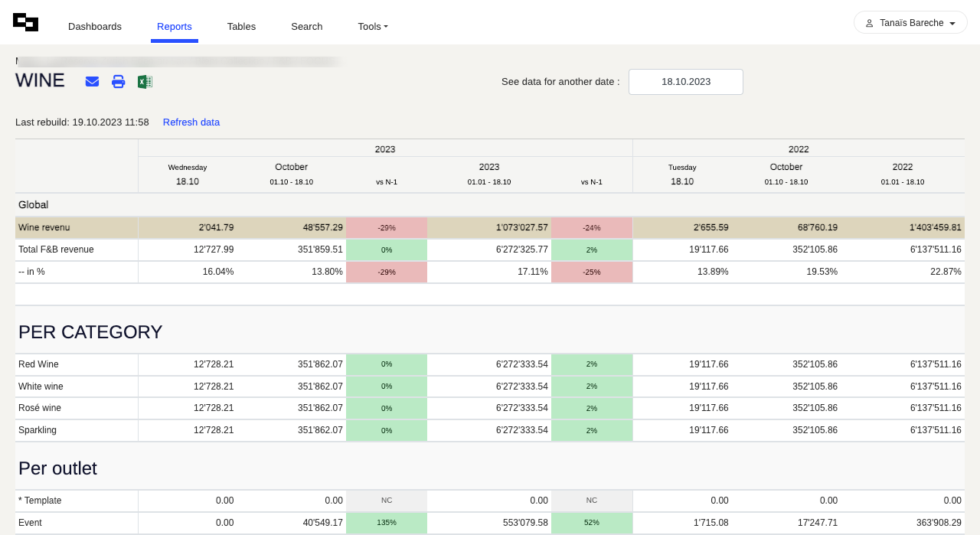This screenshot has height=535, width=980.
Task: Go to the Tables tab
Action: pyautogui.click(x=241, y=26)
